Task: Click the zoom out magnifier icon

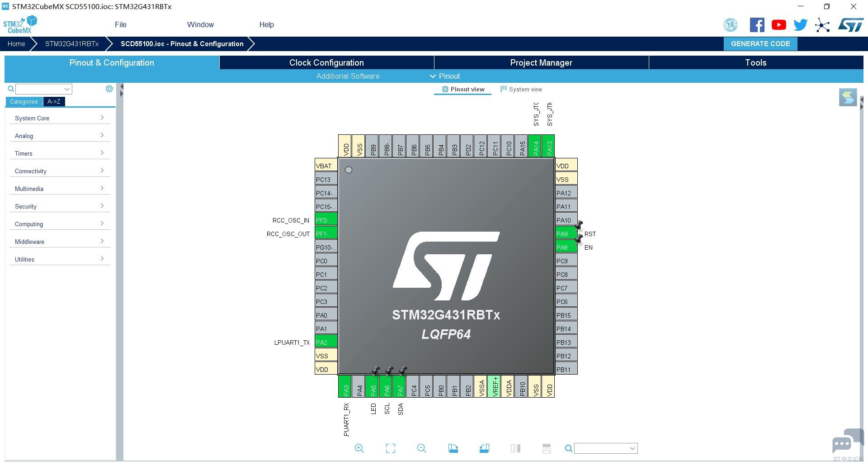Action: tap(421, 448)
